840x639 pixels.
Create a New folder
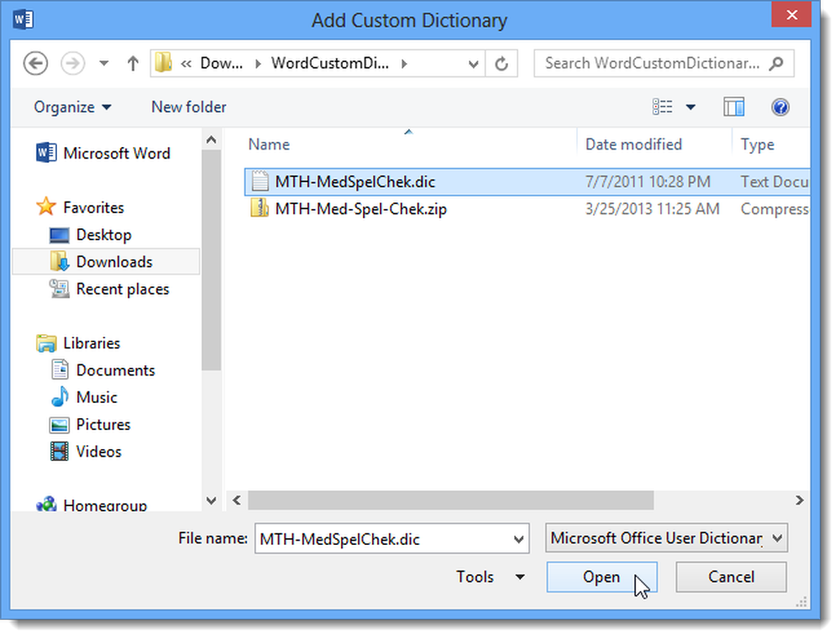188,107
